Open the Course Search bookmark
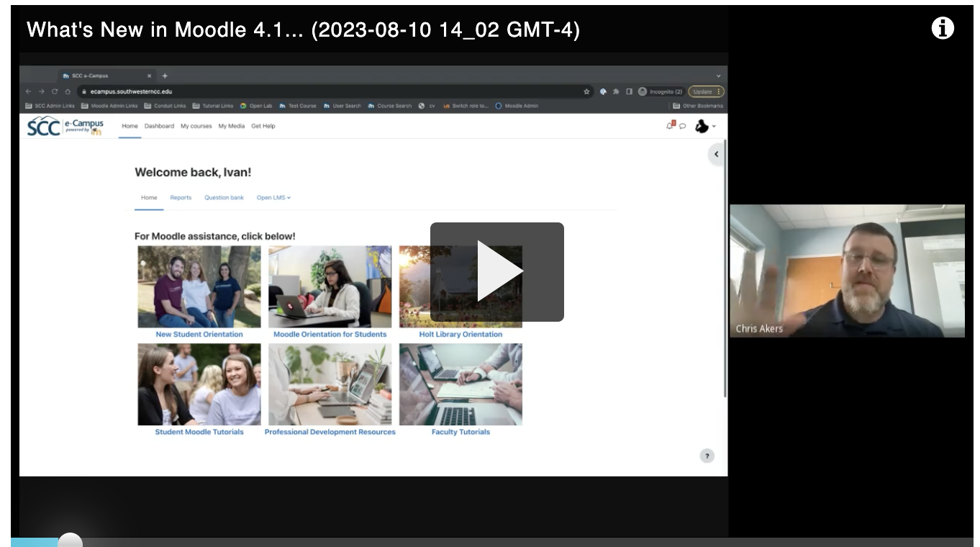The image size is (980, 547). (x=390, y=106)
